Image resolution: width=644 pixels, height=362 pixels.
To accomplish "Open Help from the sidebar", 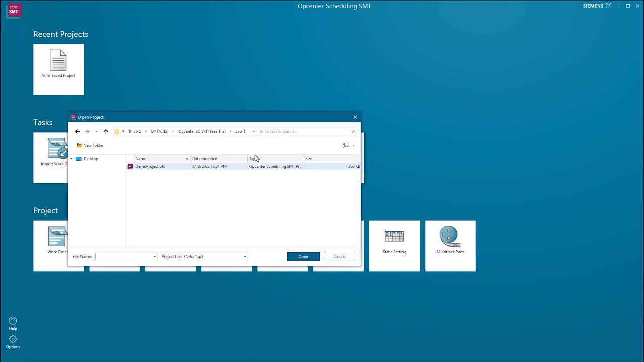I will pyautogui.click(x=13, y=323).
